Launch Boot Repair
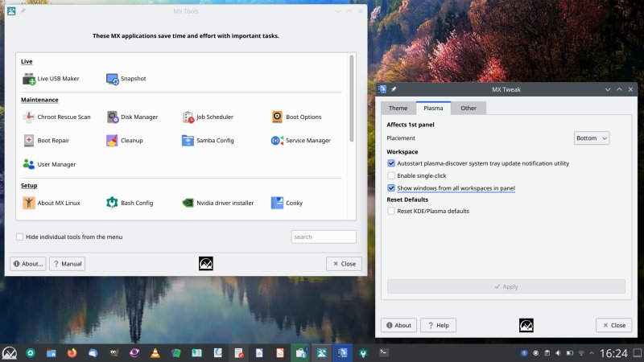The width and height of the screenshot is (644, 362). pos(46,140)
